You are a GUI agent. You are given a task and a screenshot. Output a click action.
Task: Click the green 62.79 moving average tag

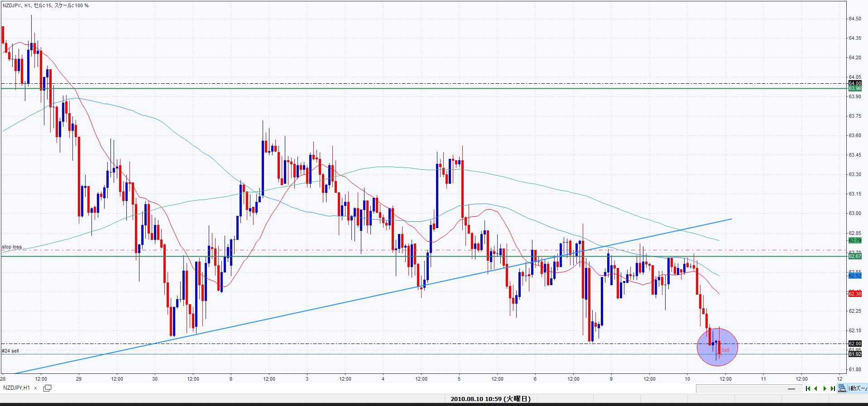point(855,240)
